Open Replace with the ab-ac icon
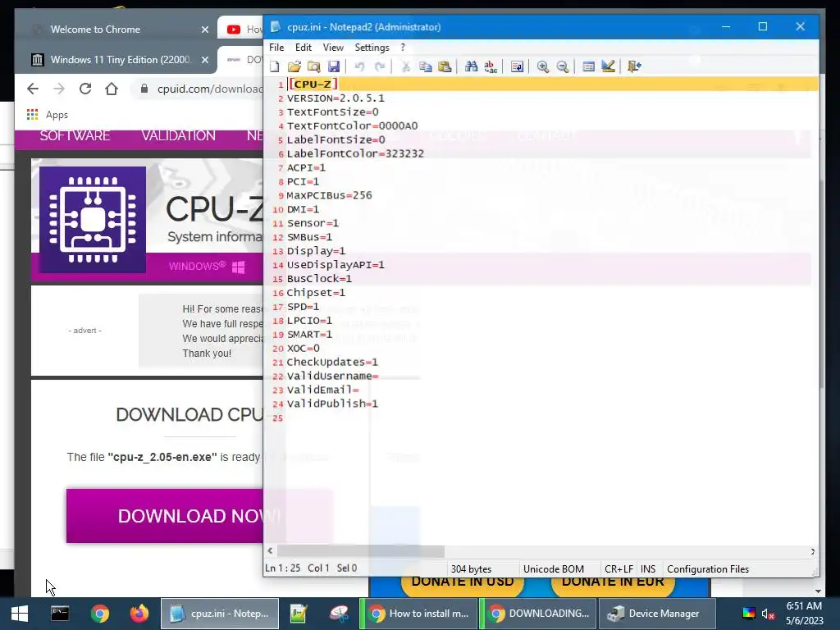 [x=491, y=66]
